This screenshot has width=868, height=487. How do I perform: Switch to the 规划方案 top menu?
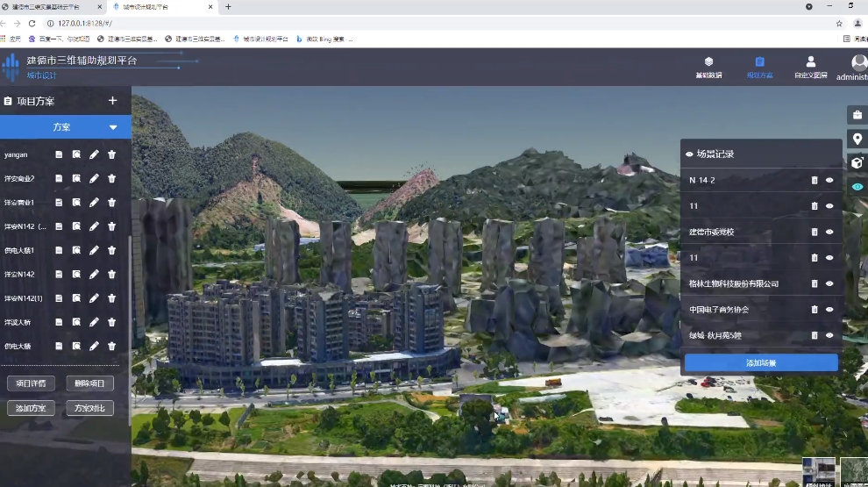759,67
